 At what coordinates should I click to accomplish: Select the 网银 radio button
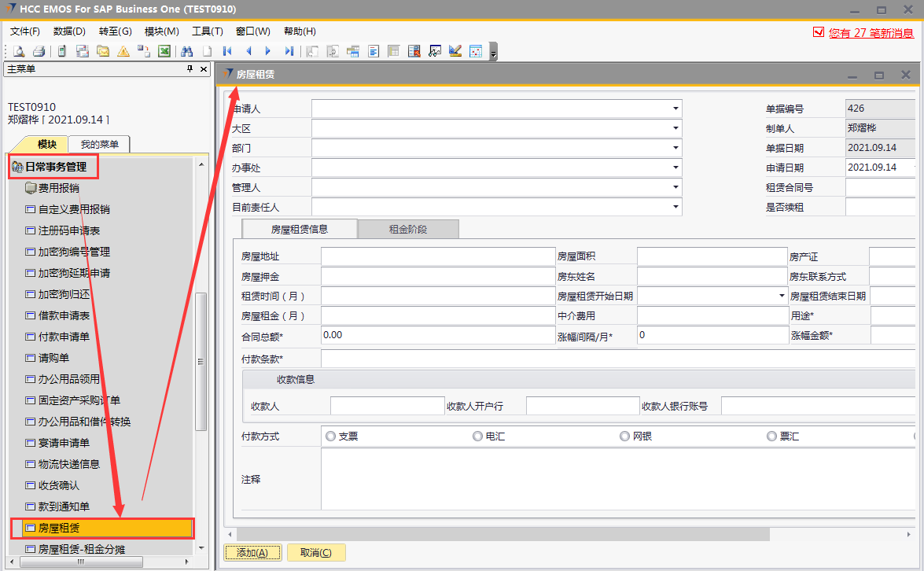(x=624, y=436)
